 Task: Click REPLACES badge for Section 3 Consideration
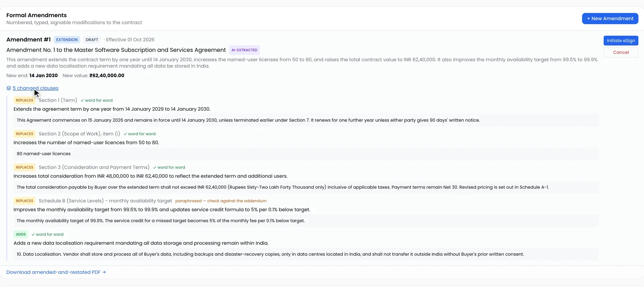point(24,167)
